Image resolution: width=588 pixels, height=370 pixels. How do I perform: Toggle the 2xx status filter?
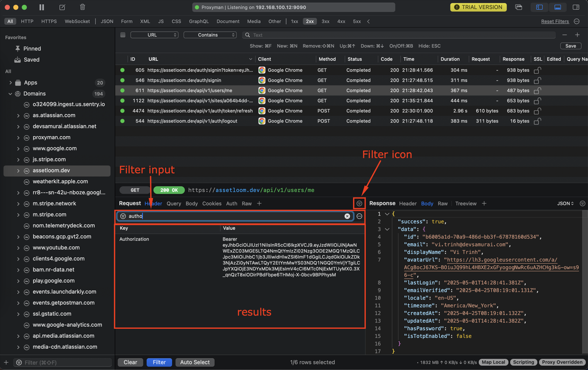[310, 21]
